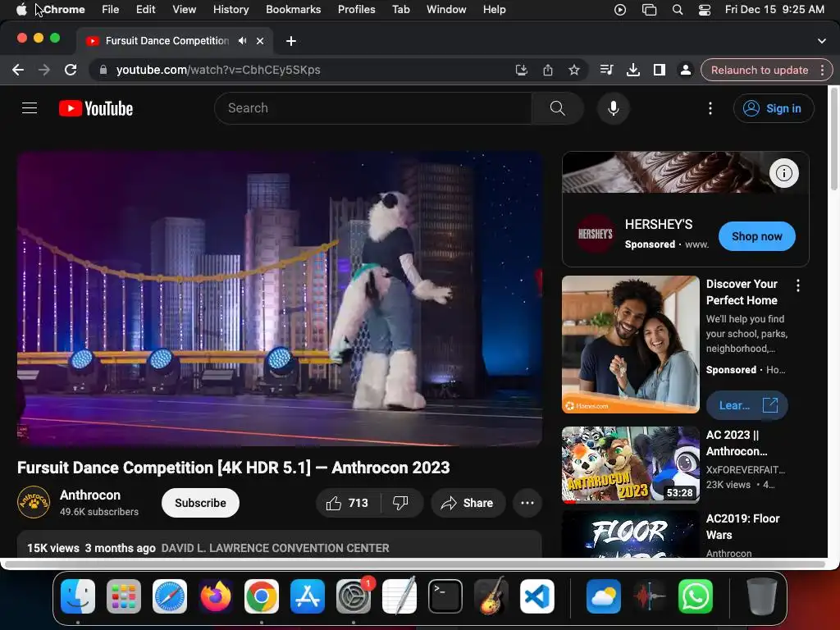840x630 pixels.
Task: Click the search magnifier button
Action: tap(557, 108)
